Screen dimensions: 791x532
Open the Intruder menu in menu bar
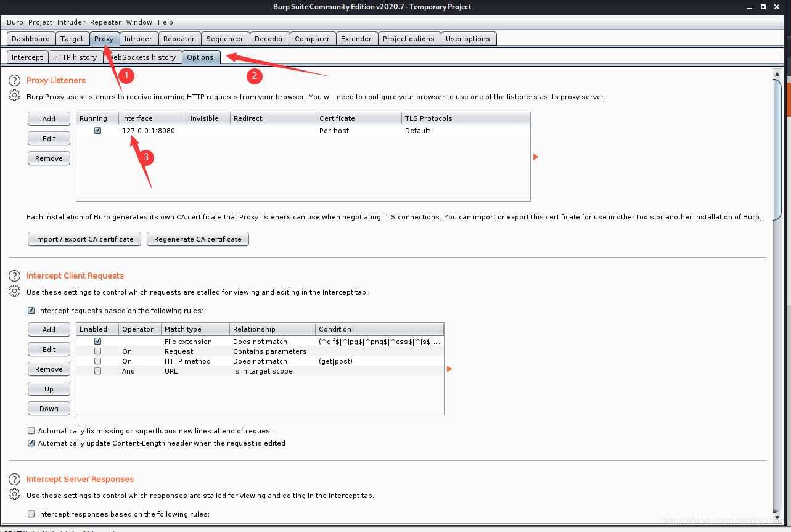72,22
